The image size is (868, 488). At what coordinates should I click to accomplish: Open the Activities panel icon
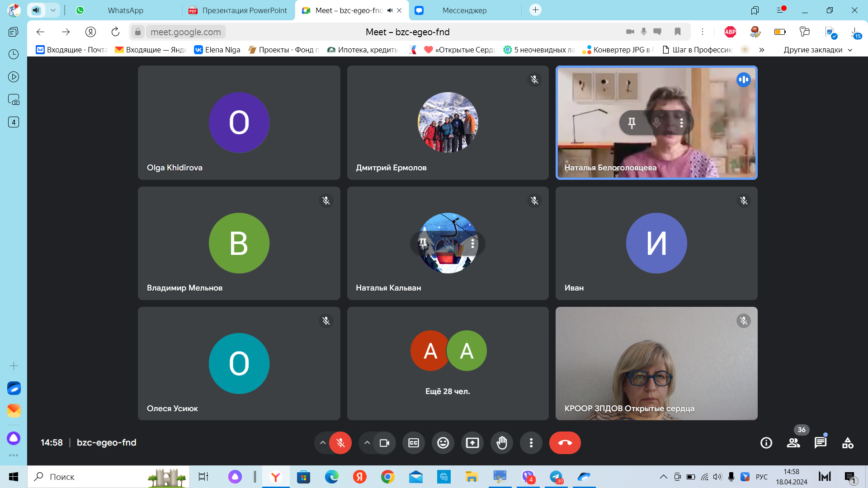(x=848, y=443)
